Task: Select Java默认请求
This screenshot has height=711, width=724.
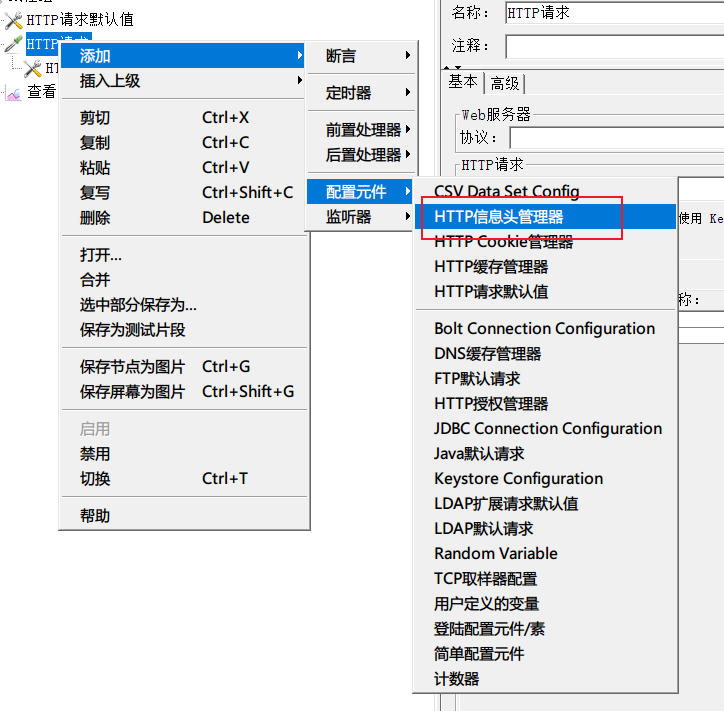Action: click(545, 453)
